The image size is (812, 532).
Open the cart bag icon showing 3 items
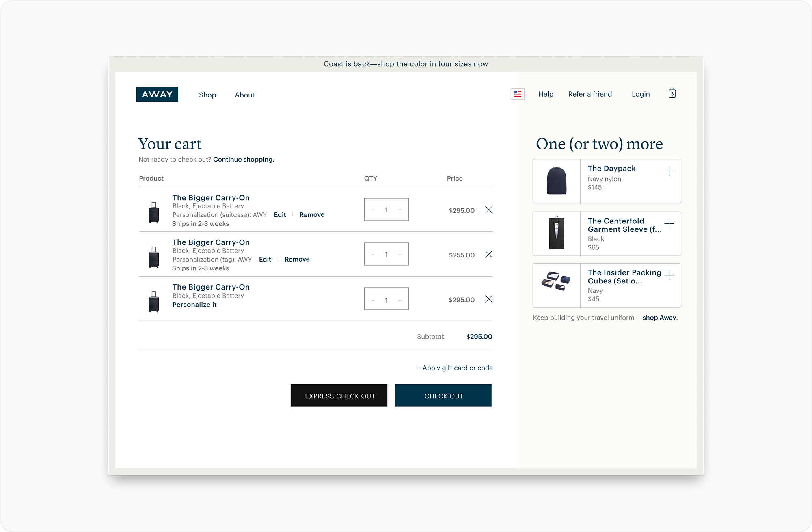pos(672,93)
